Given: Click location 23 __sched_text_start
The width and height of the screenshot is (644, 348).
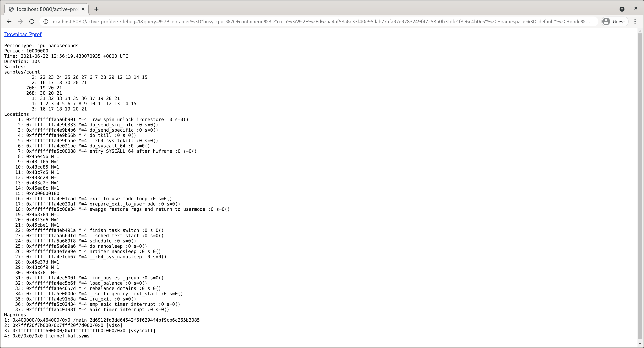Looking at the screenshot, I should [x=90, y=236].
